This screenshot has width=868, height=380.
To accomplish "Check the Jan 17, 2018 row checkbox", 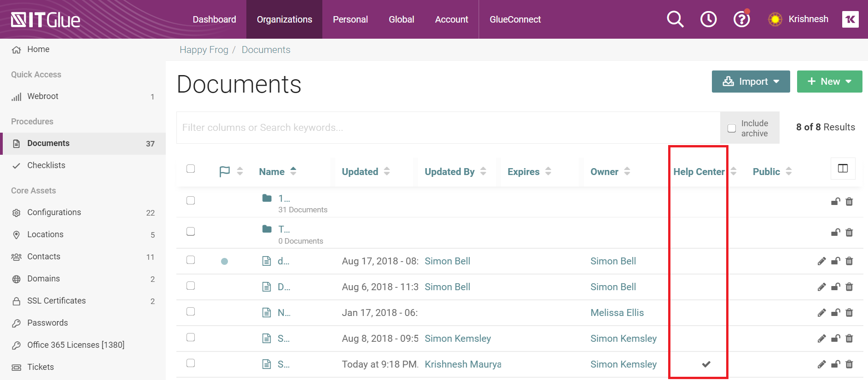I will (x=191, y=311).
